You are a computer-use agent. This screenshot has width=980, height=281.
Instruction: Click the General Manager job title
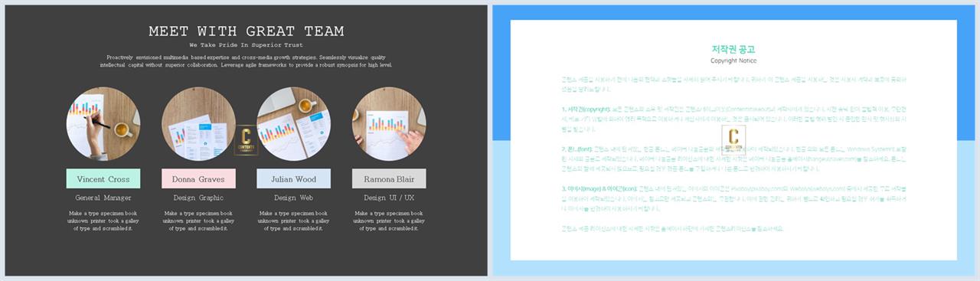coord(103,198)
